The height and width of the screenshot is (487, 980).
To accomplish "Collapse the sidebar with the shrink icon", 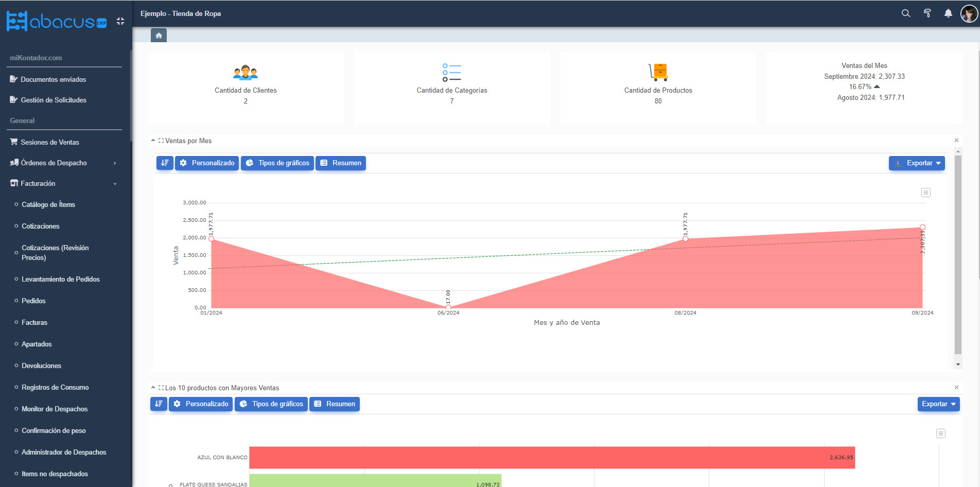I will (120, 21).
